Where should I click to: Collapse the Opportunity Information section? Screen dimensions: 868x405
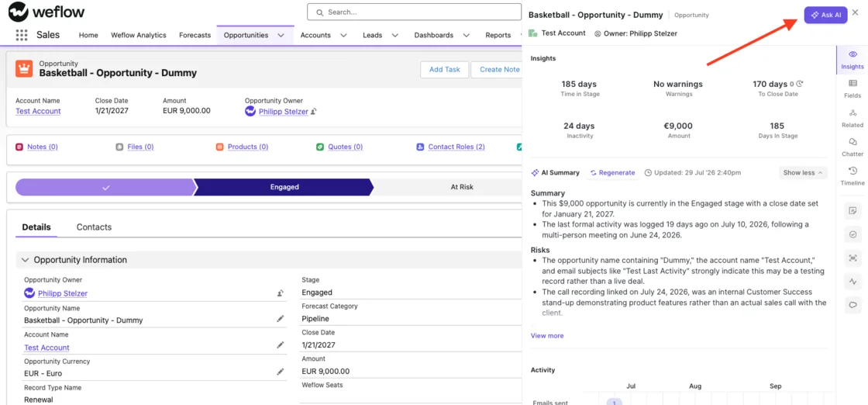(x=25, y=260)
